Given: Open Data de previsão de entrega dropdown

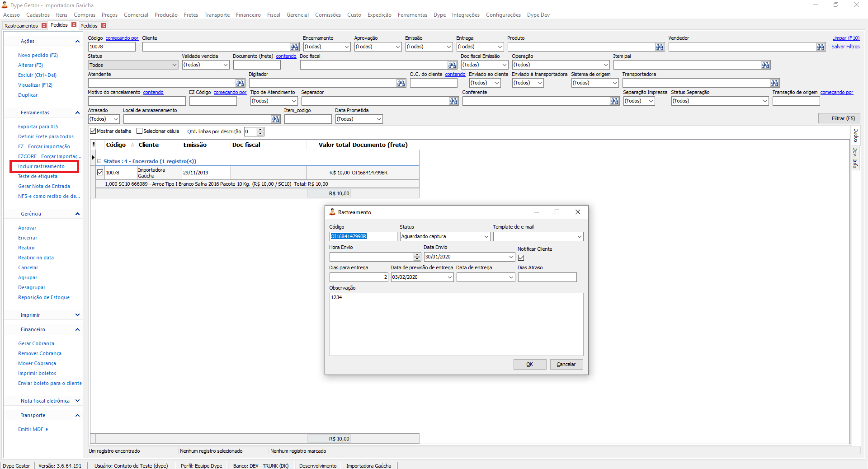Looking at the screenshot, I should 449,277.
